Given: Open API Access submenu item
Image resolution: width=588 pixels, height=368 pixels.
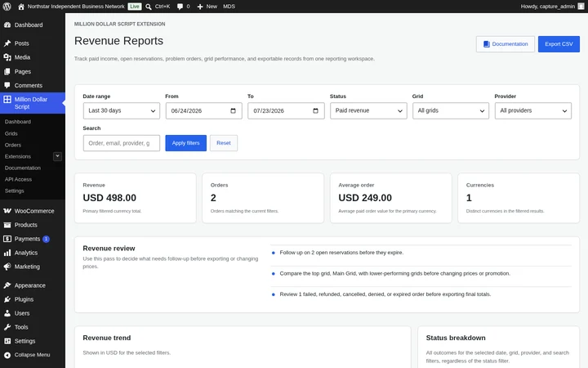Looking at the screenshot, I should pos(18,179).
